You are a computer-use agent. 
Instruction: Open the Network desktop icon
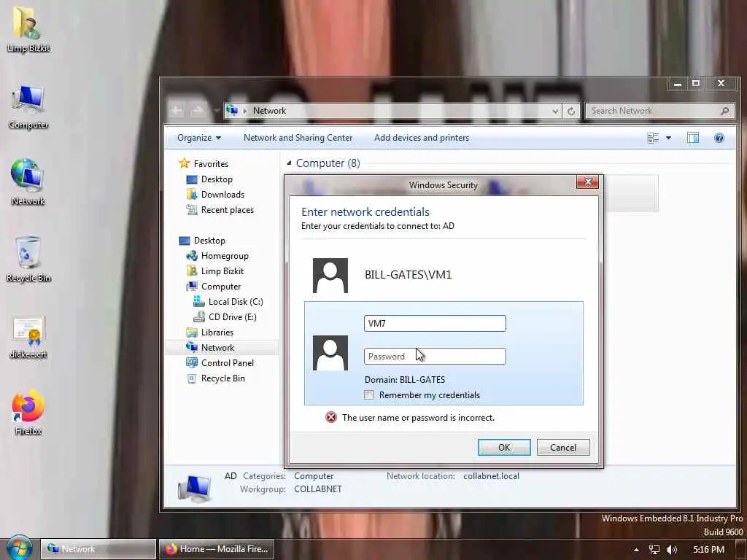(28, 182)
